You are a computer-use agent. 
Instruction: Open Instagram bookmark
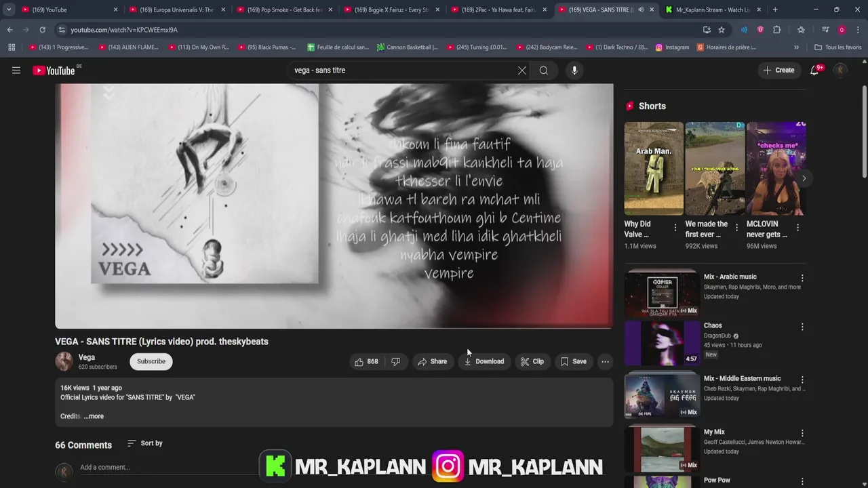[672, 47]
